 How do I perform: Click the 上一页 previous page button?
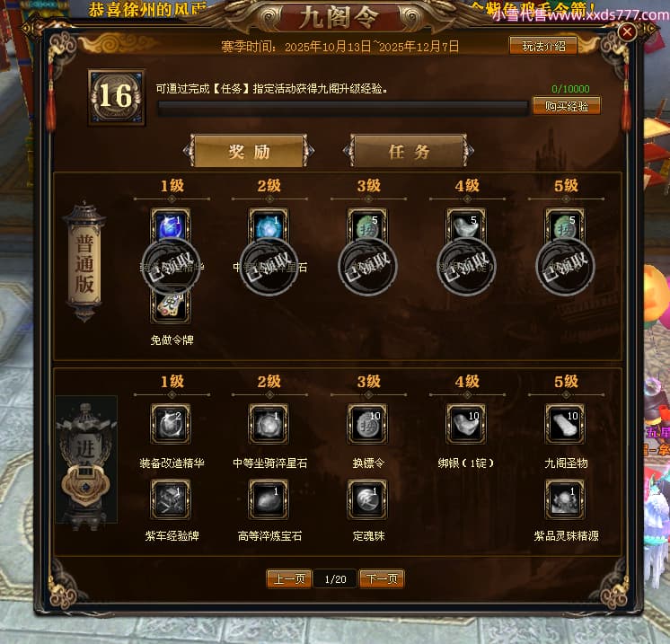(x=289, y=579)
